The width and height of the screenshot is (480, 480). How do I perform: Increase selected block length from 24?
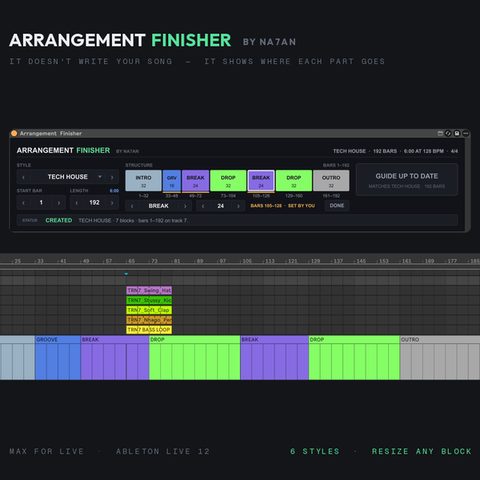(238, 206)
